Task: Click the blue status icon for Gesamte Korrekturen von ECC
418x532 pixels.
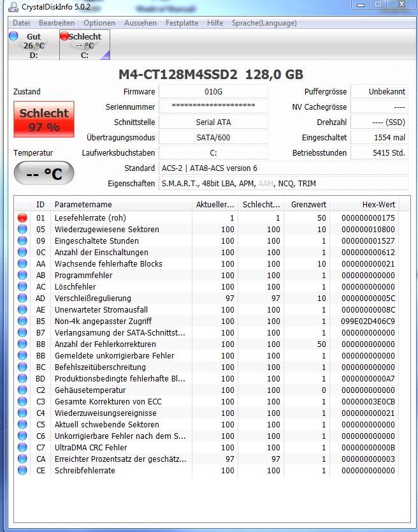Action: [22, 401]
